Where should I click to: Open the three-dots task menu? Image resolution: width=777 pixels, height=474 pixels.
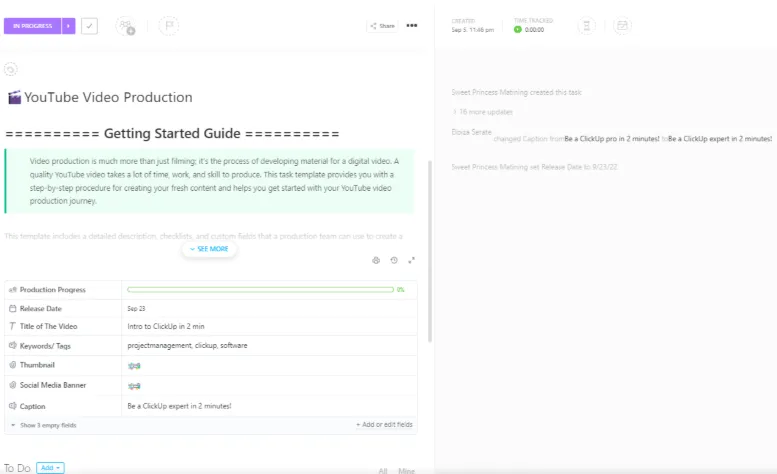(x=412, y=26)
